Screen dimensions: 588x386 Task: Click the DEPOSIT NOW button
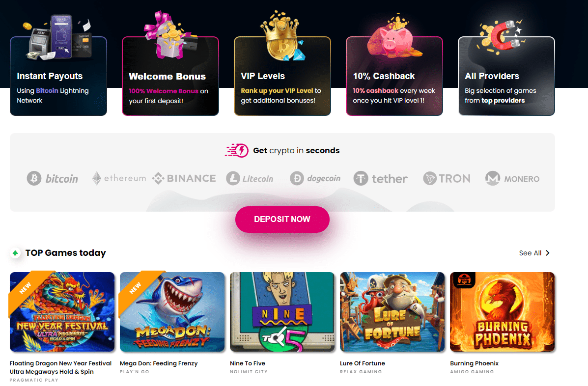coord(282,219)
